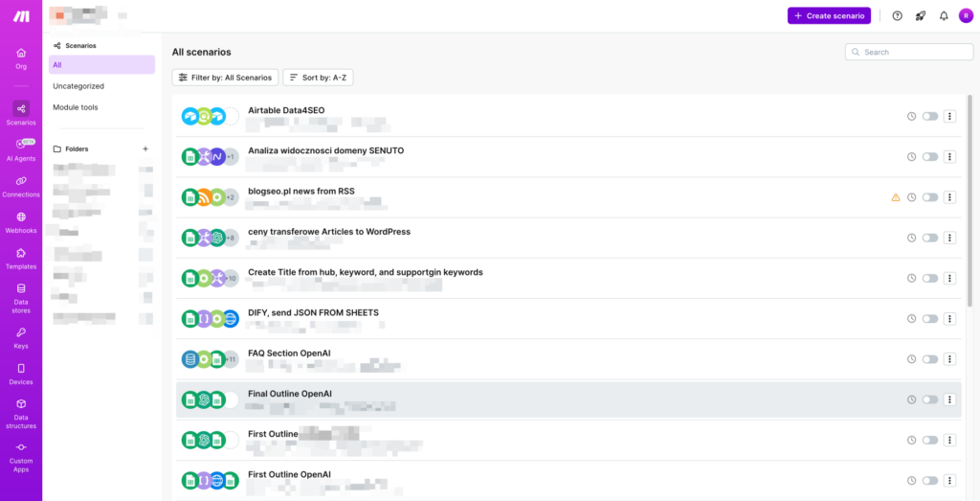Click the rocket icon in top bar
This screenshot has height=501, width=980.
(921, 15)
